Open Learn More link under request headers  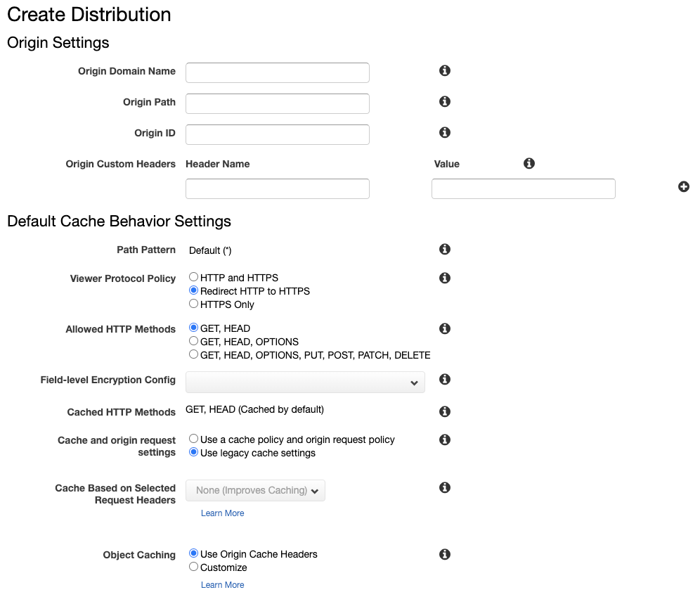coord(222,513)
